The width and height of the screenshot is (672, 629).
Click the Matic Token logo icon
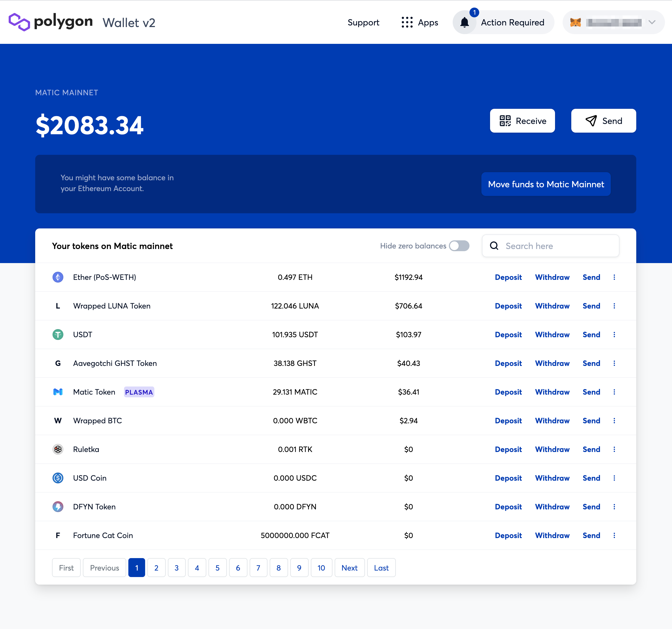(58, 392)
